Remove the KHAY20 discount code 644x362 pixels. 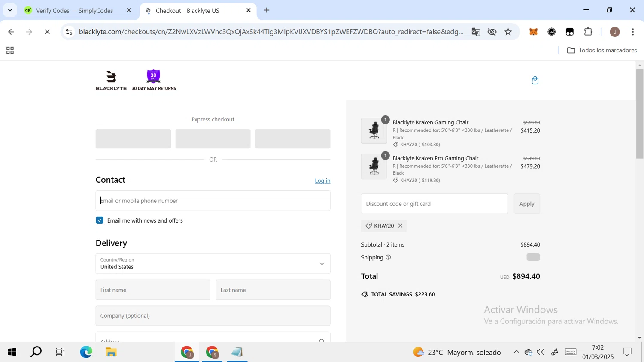[400, 226]
